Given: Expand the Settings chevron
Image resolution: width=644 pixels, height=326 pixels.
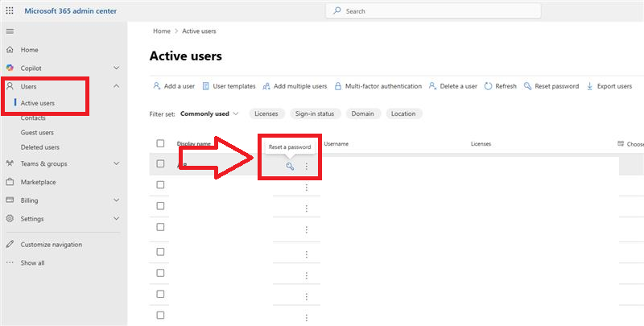Looking at the screenshot, I should pyautogui.click(x=117, y=219).
